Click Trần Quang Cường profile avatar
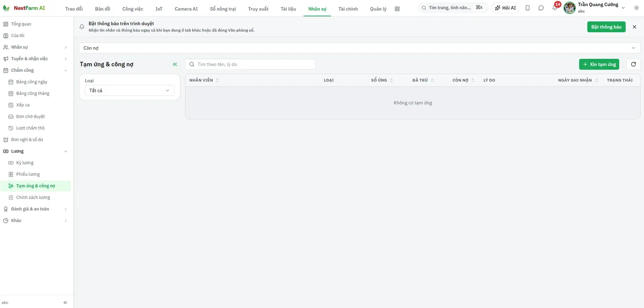Image resolution: width=644 pixels, height=308 pixels. 570,8
